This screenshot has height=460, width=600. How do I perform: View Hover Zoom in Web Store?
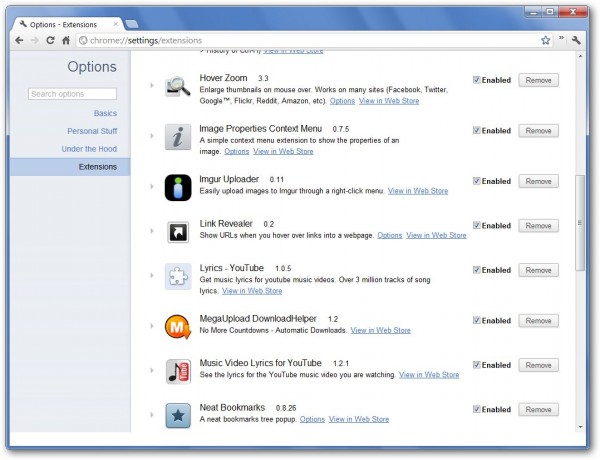389,101
